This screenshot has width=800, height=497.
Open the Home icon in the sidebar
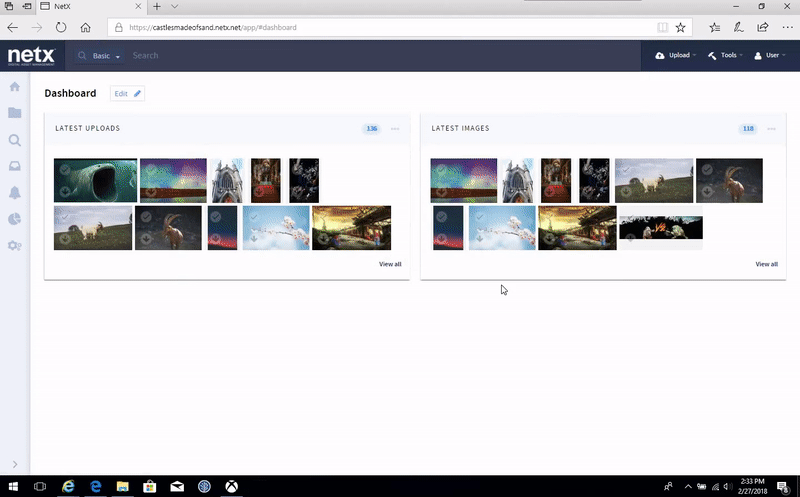point(15,87)
